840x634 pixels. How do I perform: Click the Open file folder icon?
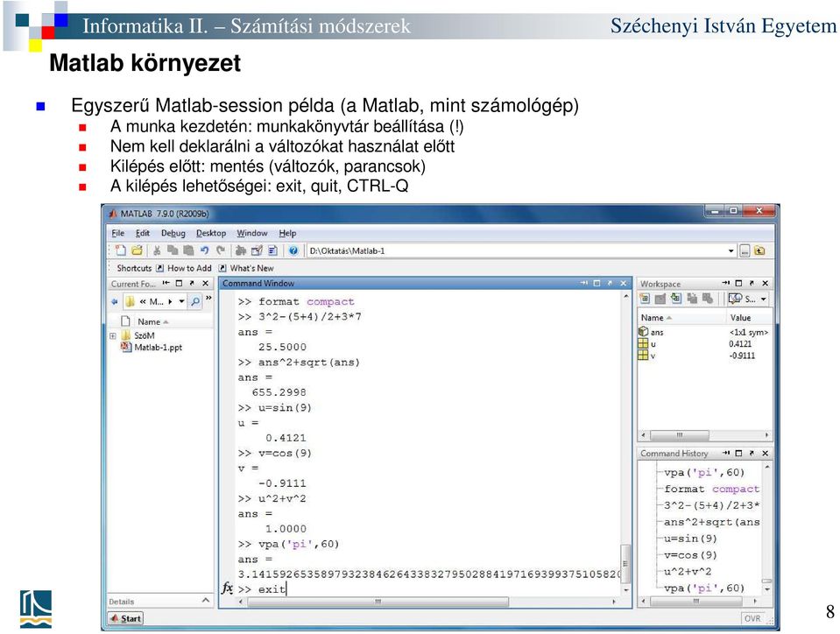click(137, 250)
